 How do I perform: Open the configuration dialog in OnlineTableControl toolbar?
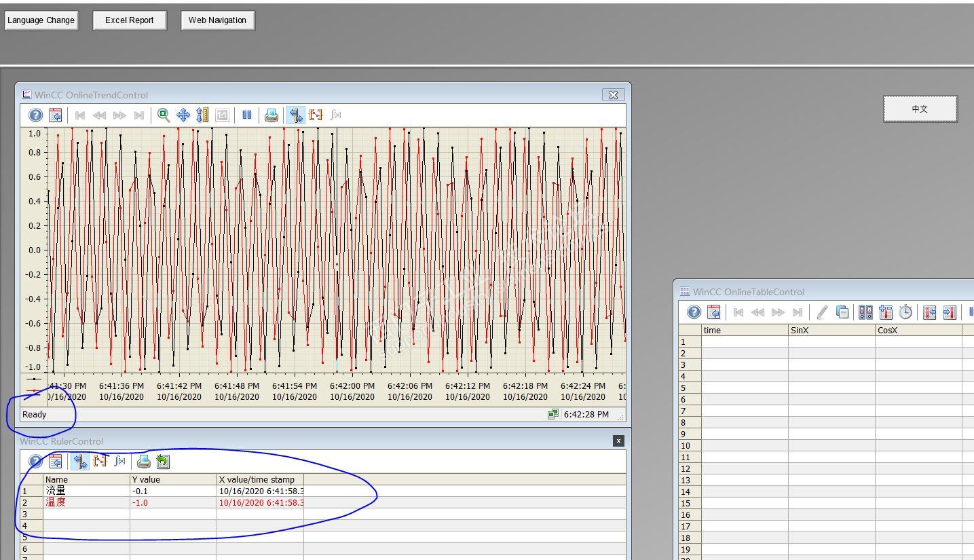713,312
